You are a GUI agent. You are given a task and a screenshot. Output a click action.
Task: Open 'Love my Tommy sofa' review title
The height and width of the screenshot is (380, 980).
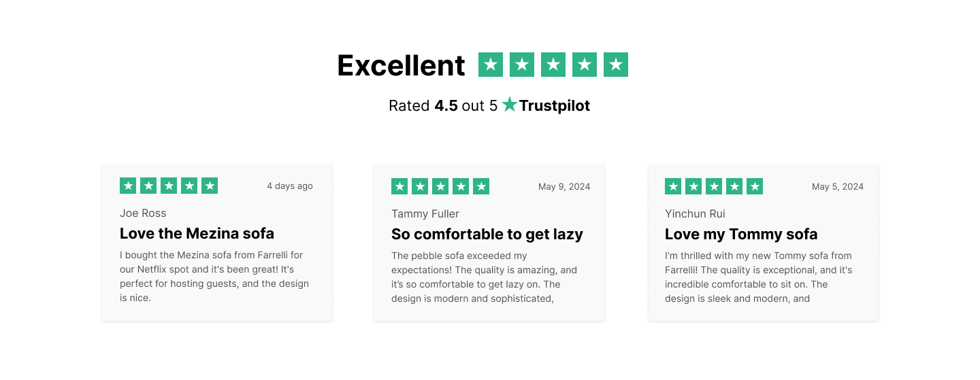[x=740, y=234]
